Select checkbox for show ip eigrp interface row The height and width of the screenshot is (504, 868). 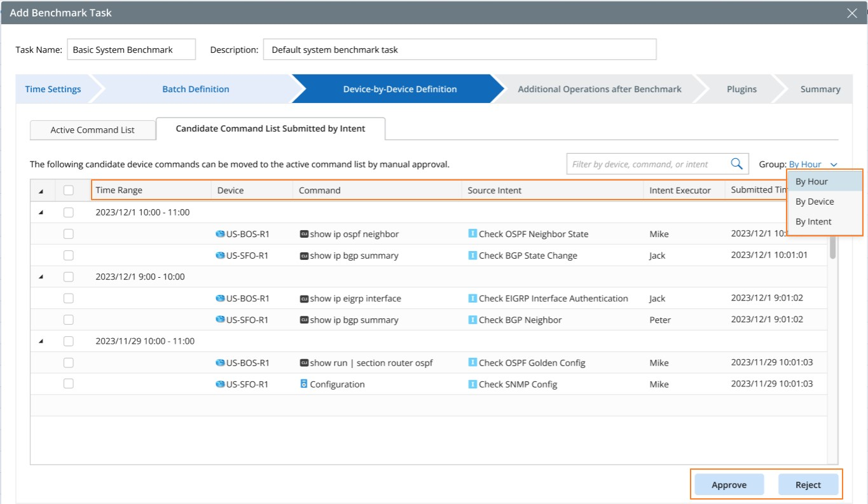coord(69,298)
